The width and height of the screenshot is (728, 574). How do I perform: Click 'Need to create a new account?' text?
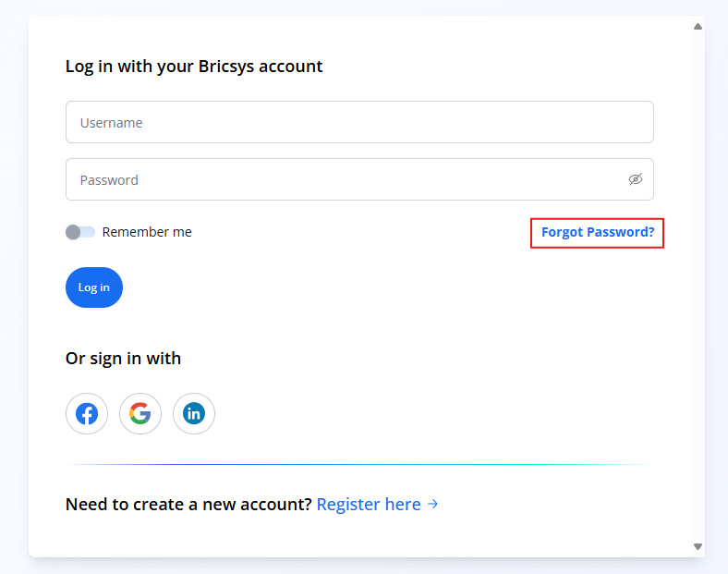[188, 504]
